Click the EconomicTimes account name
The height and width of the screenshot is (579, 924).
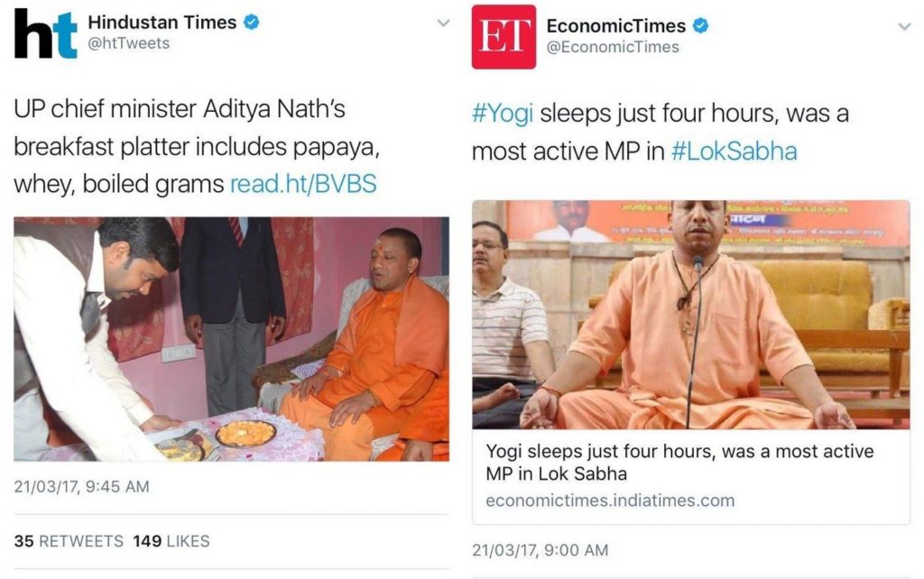(x=615, y=26)
